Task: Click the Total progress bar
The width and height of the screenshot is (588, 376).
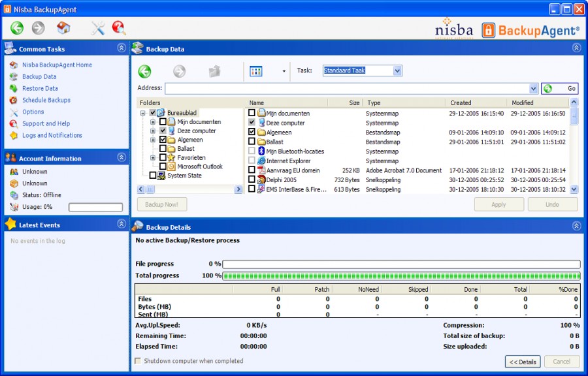Action: click(402, 276)
